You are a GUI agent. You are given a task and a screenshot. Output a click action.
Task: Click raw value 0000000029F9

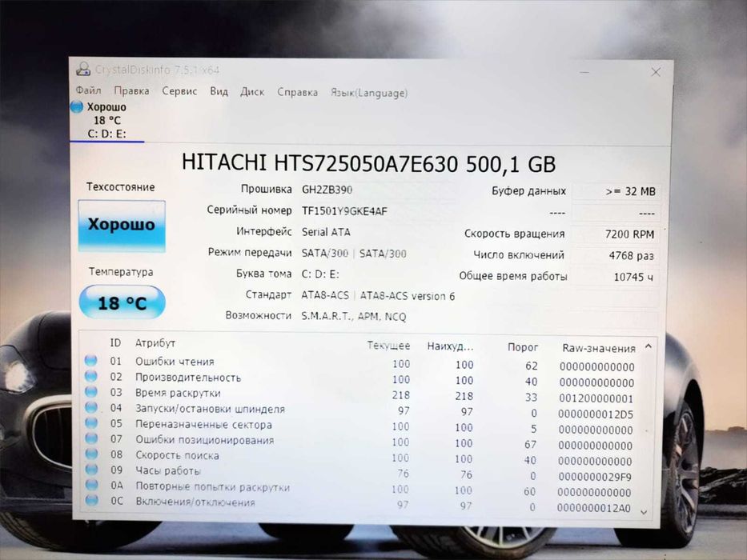point(595,477)
